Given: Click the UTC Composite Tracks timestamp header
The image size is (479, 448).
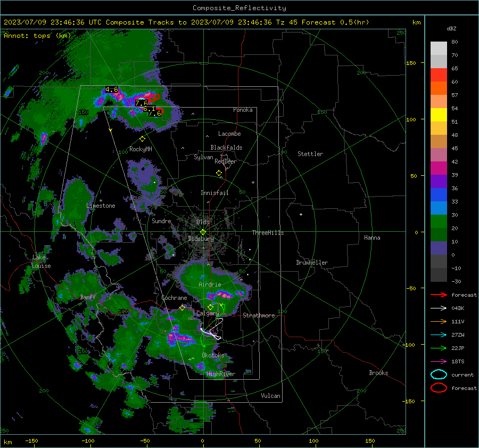Looking at the screenshot, I should 186,22.
